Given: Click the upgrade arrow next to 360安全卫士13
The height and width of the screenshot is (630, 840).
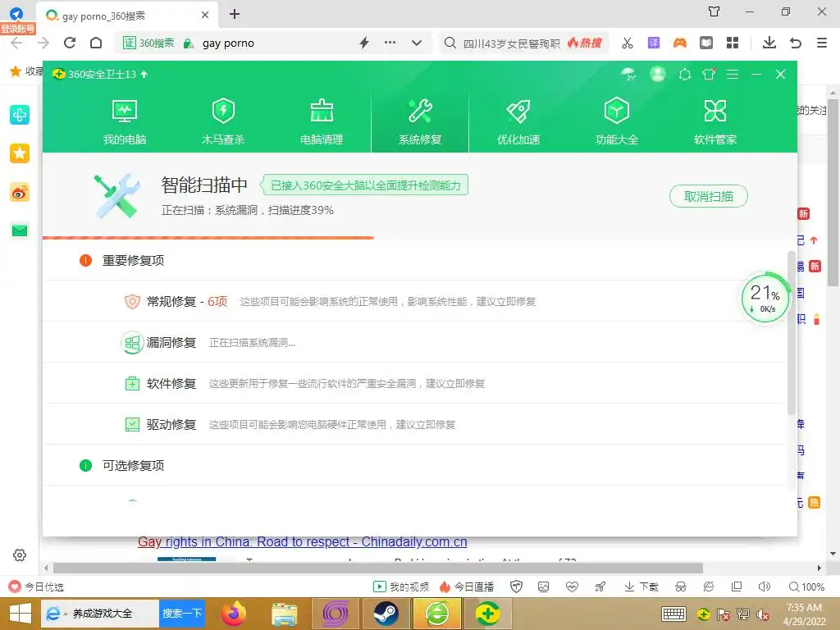Looking at the screenshot, I should point(144,75).
